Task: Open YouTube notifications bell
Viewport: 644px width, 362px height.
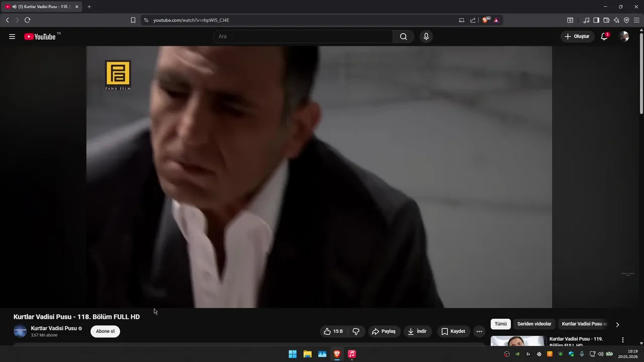Action: tap(604, 37)
